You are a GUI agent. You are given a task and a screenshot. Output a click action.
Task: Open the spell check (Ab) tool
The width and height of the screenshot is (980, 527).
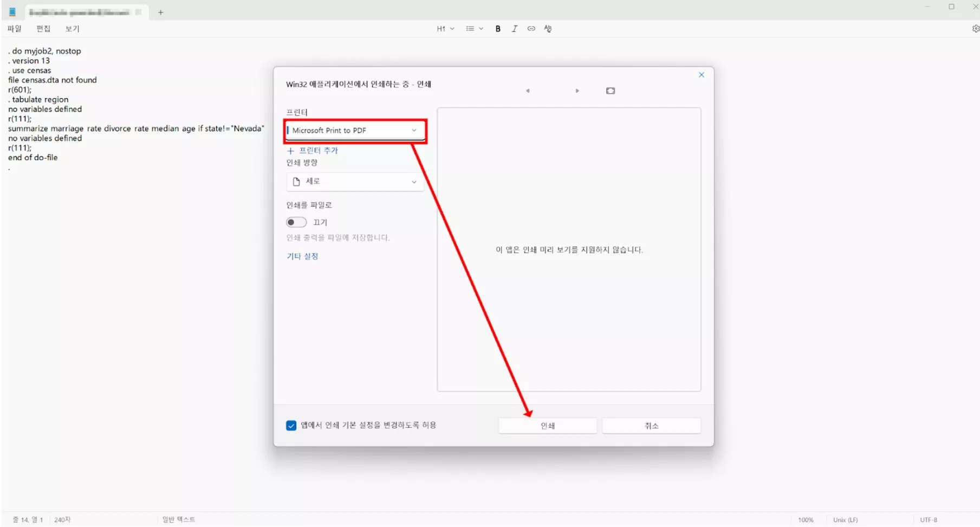(548, 28)
